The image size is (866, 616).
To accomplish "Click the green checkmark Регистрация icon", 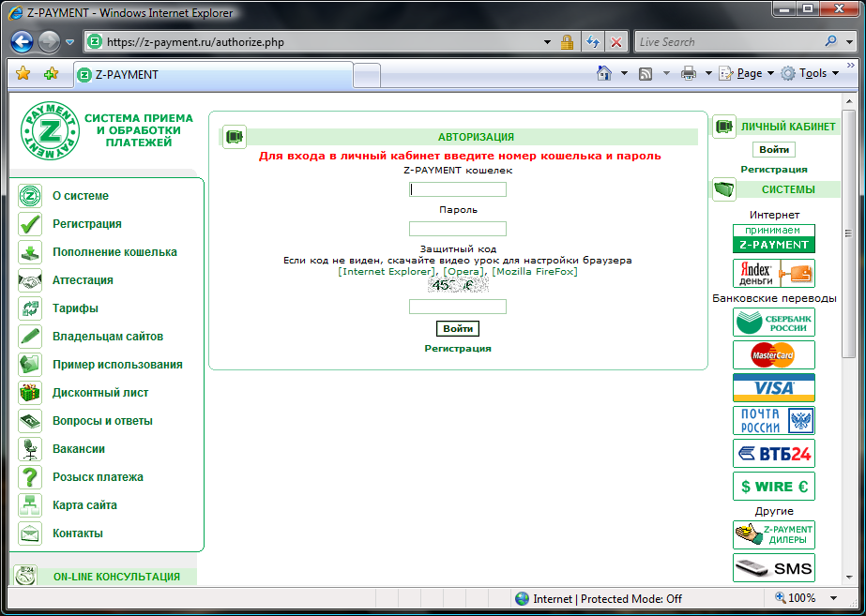I will [30, 224].
